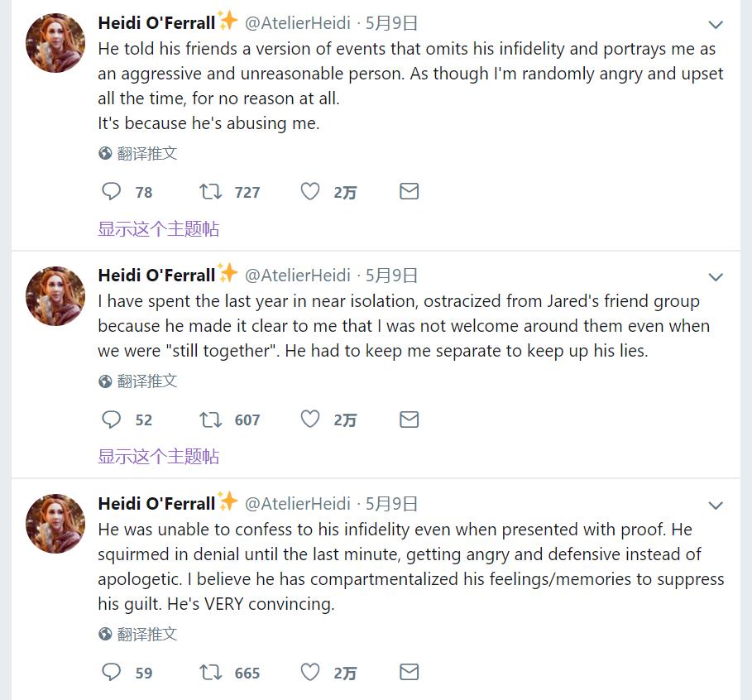Open @AtelierHeidi handle on second tweet
Viewport: 752px width, 700px height.
click(298, 276)
